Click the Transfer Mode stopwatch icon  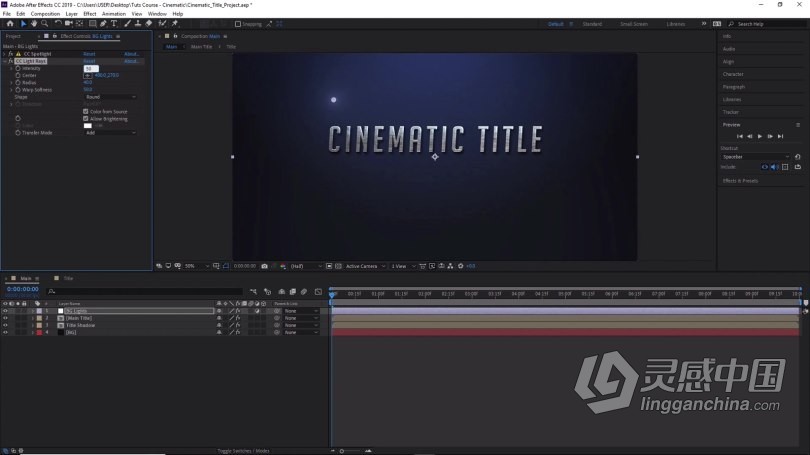point(18,133)
